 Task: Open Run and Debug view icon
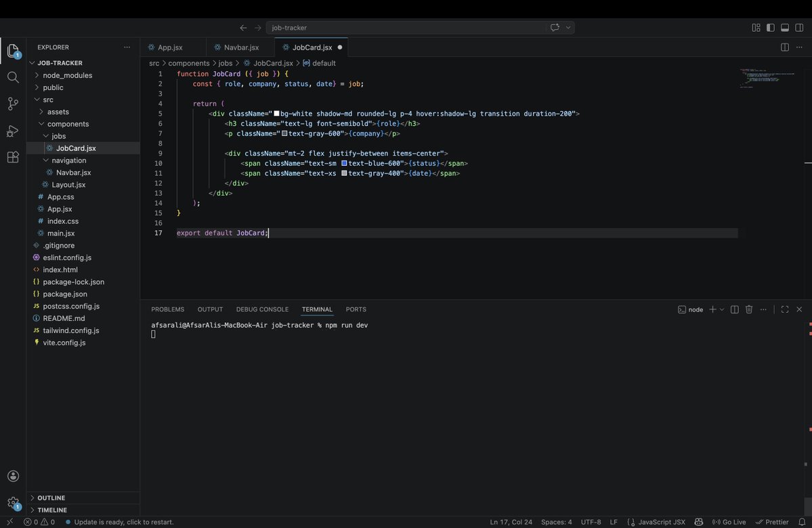click(x=13, y=131)
